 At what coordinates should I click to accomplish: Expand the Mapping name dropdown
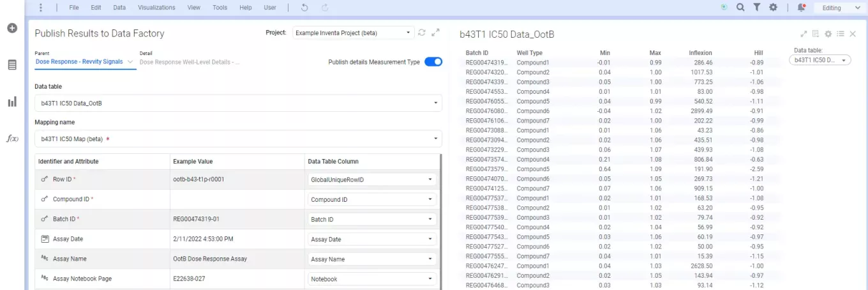click(x=238, y=139)
